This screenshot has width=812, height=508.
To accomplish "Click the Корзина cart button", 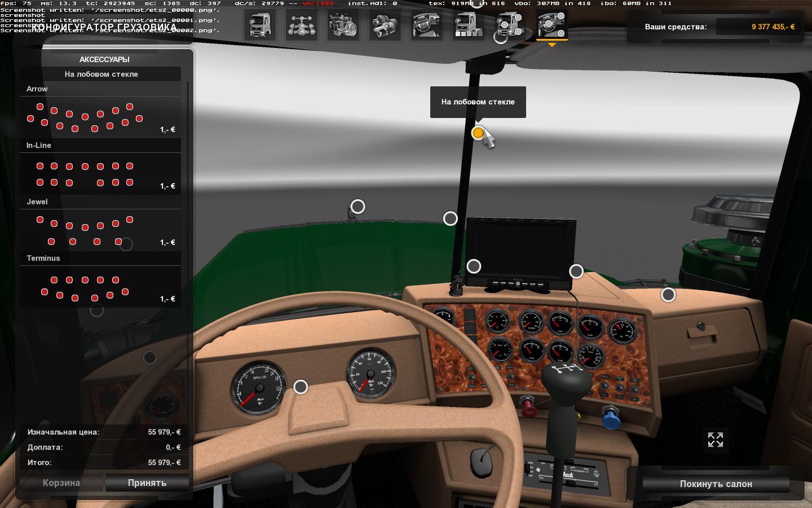I will pos(61,483).
